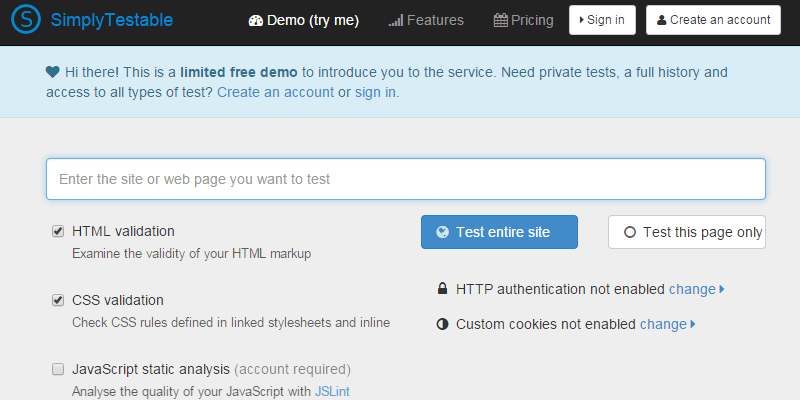This screenshot has height=400, width=800.
Task: Tick the JavaScript static analysis checkbox
Action: (x=58, y=369)
